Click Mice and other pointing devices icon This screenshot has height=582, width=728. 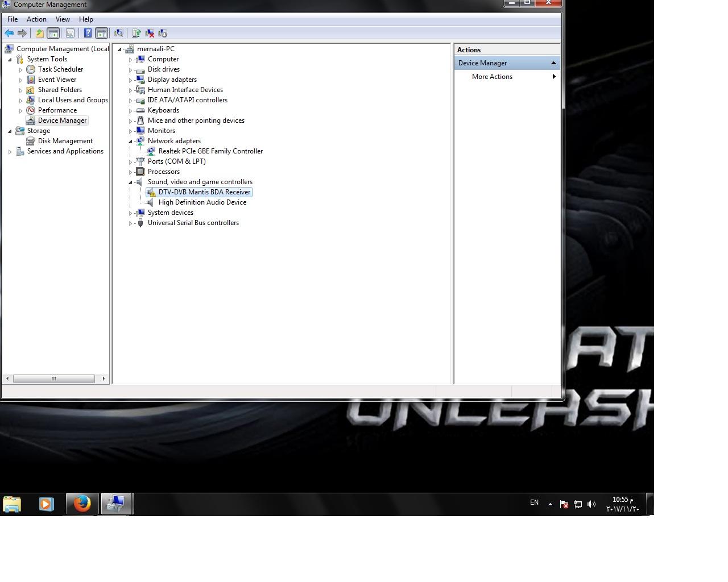tap(140, 120)
